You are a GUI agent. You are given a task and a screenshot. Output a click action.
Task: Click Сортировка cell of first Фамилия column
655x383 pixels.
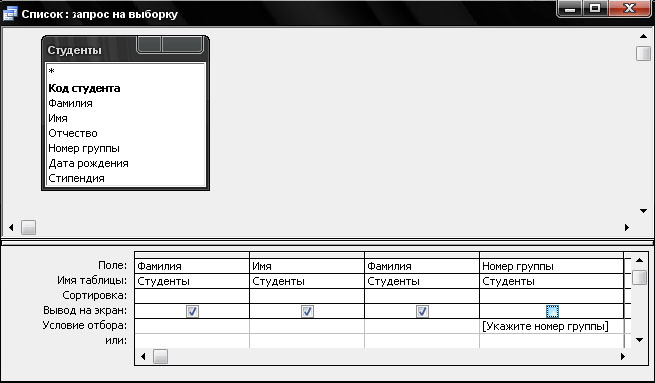[192, 296]
